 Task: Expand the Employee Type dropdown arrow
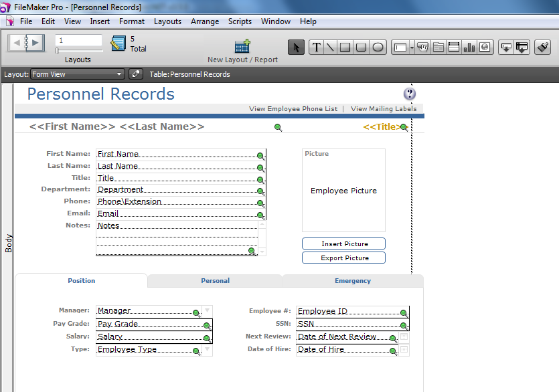[208, 350]
